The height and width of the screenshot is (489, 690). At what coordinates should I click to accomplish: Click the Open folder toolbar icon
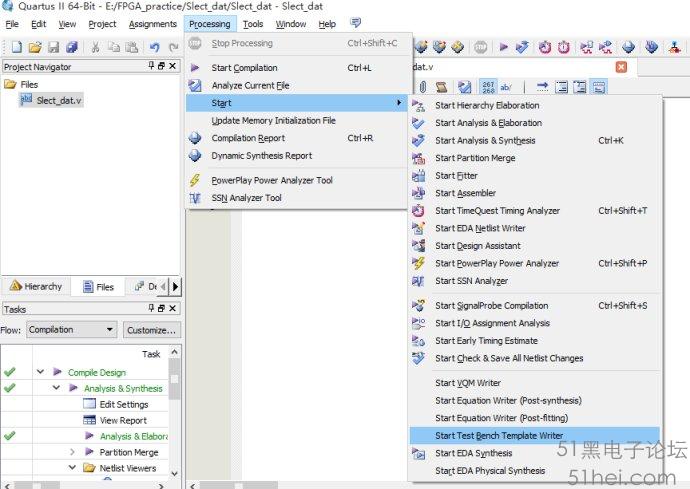tap(35, 47)
